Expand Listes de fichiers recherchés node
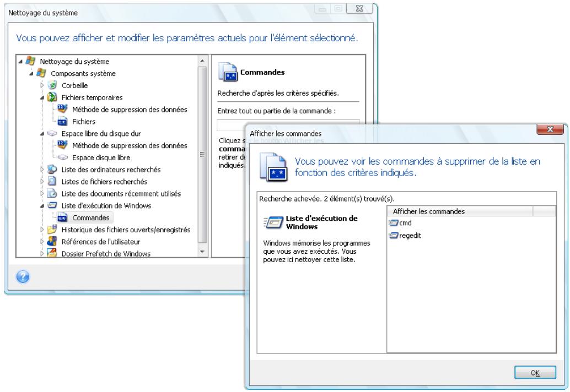Screen dimensions: 570x392 (x=42, y=182)
